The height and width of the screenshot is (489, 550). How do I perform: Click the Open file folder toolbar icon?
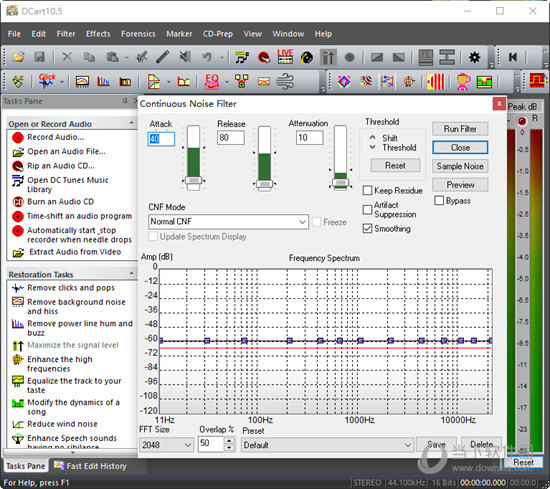pos(18,57)
